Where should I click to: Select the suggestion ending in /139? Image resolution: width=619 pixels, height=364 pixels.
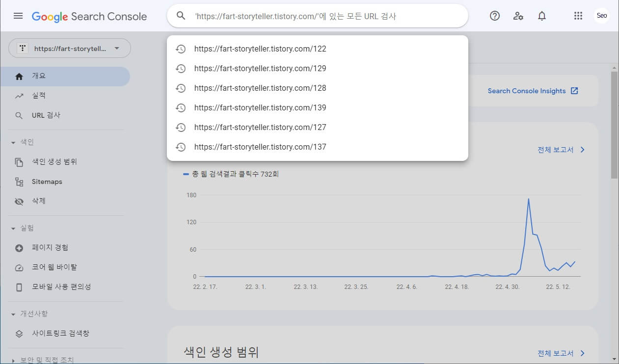[x=318, y=108]
